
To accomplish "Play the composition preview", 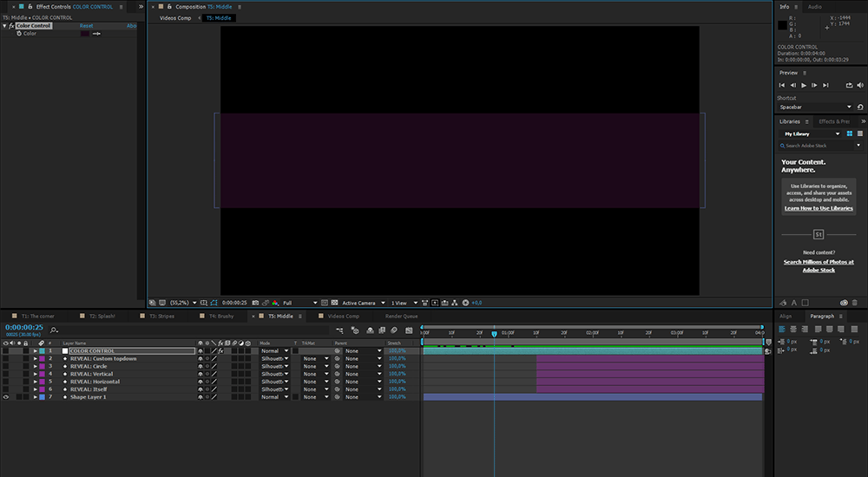I will click(x=804, y=85).
